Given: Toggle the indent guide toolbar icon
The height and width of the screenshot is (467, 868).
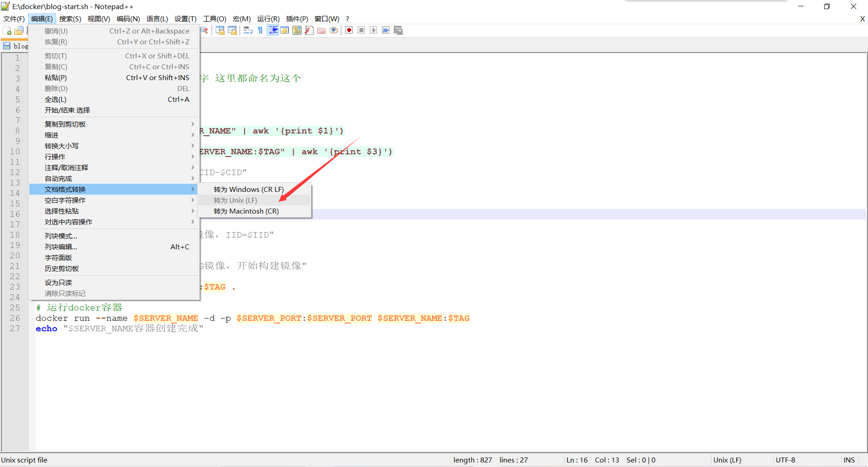Looking at the screenshot, I should [x=273, y=30].
